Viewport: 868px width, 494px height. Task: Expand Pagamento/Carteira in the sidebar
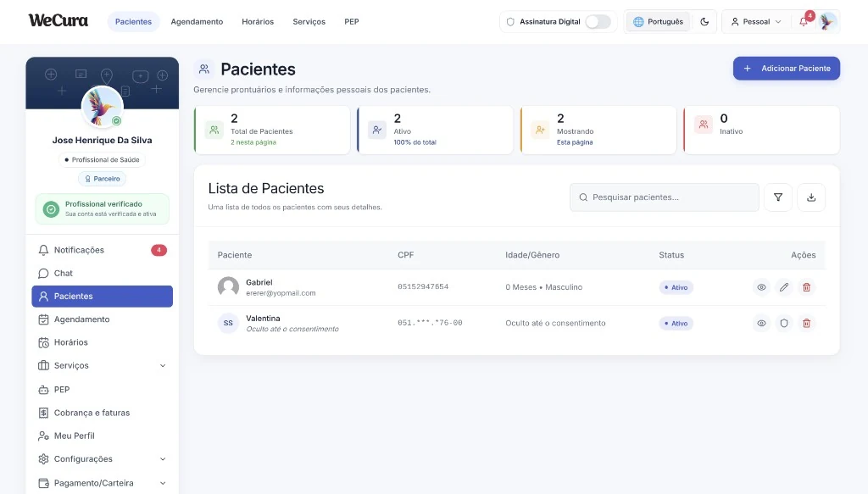102,483
